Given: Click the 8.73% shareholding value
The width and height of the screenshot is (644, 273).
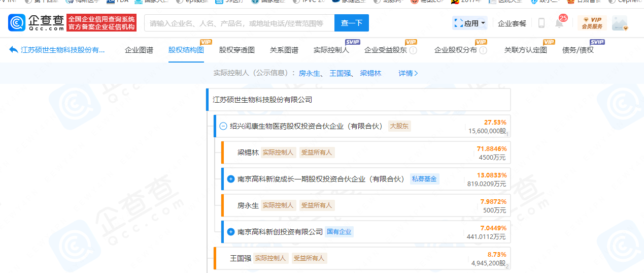Looking at the screenshot, I should click(497, 254).
